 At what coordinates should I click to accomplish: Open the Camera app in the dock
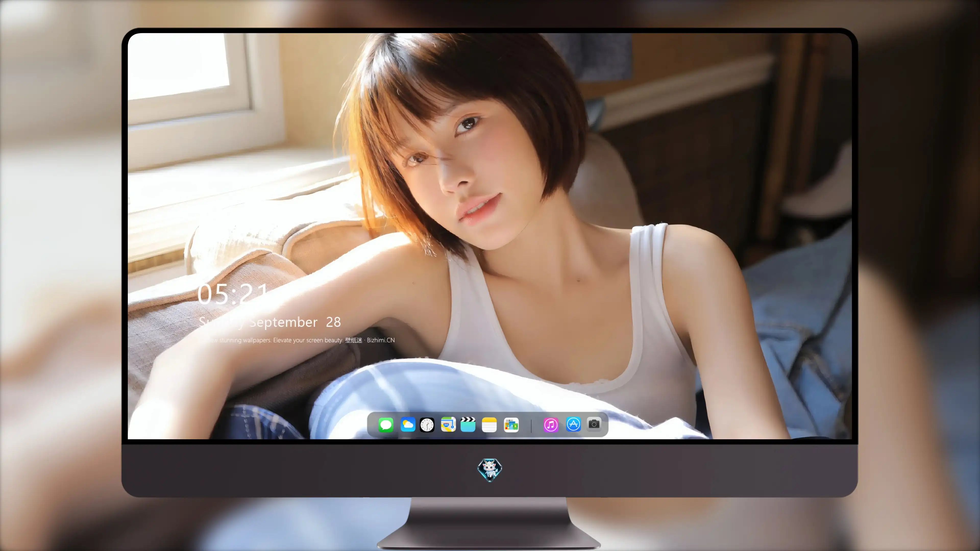click(594, 424)
